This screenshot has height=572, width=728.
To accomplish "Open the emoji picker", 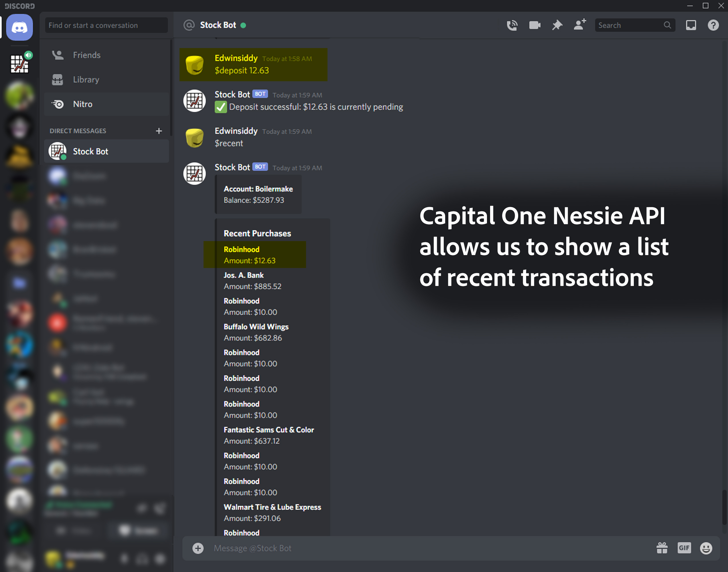I will (706, 548).
